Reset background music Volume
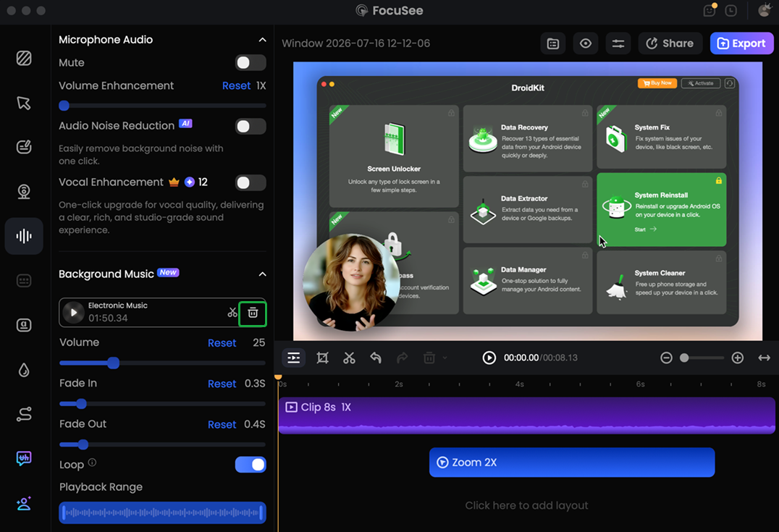Image resolution: width=779 pixels, height=532 pixels. pyautogui.click(x=222, y=343)
